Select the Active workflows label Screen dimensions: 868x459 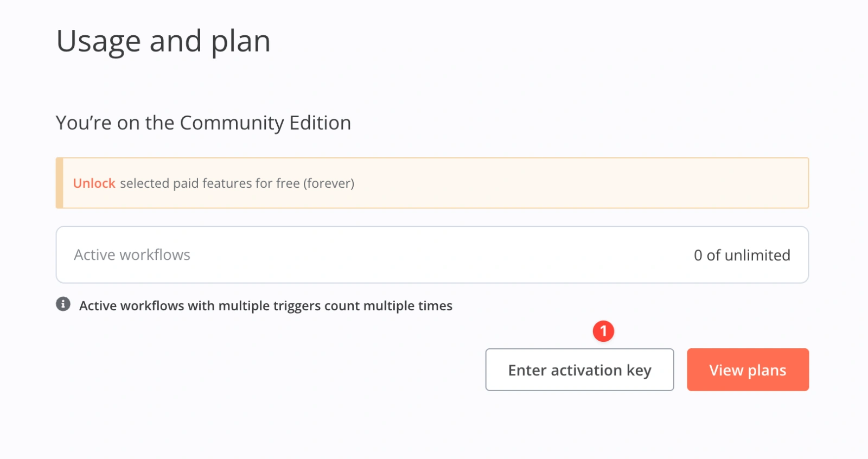point(132,255)
